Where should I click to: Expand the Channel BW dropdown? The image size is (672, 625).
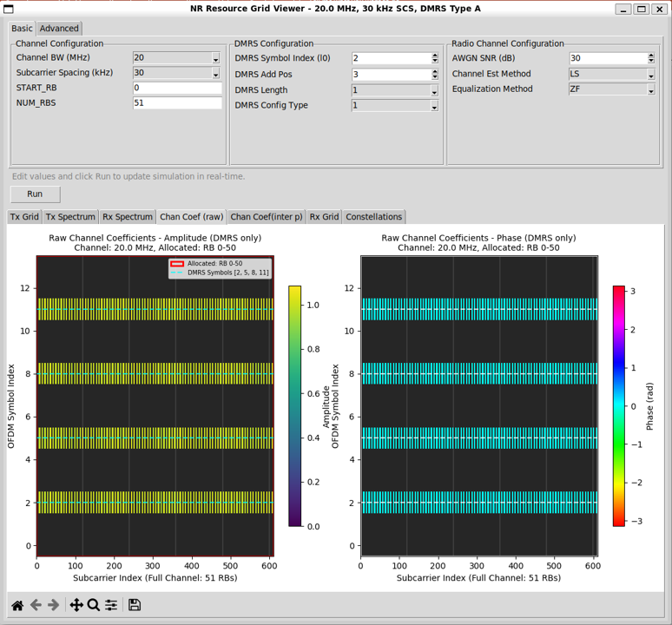click(216, 59)
